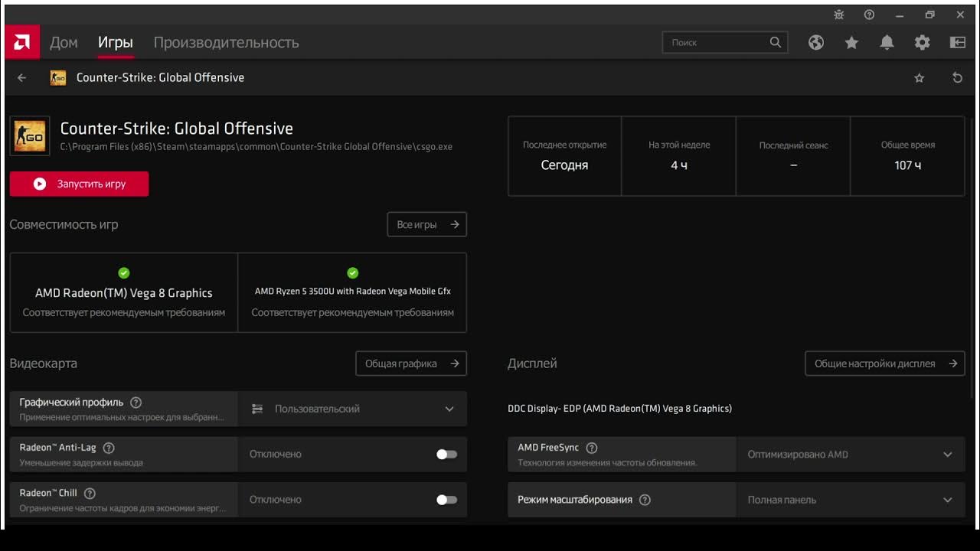The width and height of the screenshot is (980, 551).
Task: Click the Дисплей section heading
Action: click(x=532, y=364)
